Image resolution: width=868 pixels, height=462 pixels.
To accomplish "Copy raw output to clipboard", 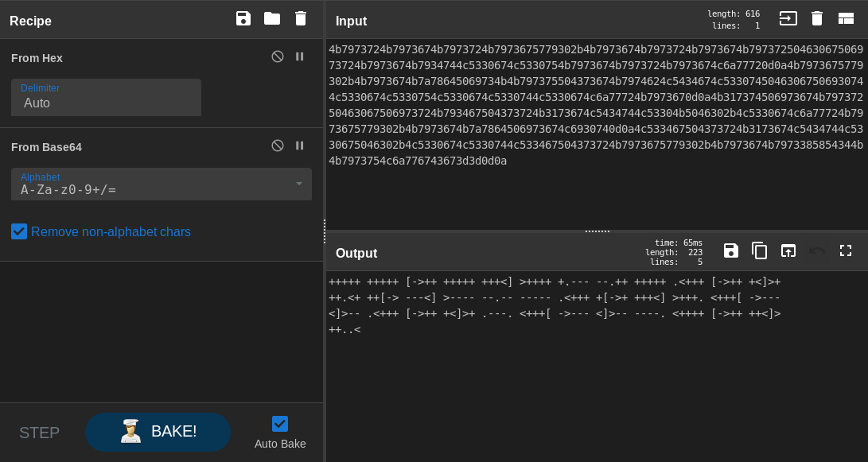I will click(x=759, y=250).
